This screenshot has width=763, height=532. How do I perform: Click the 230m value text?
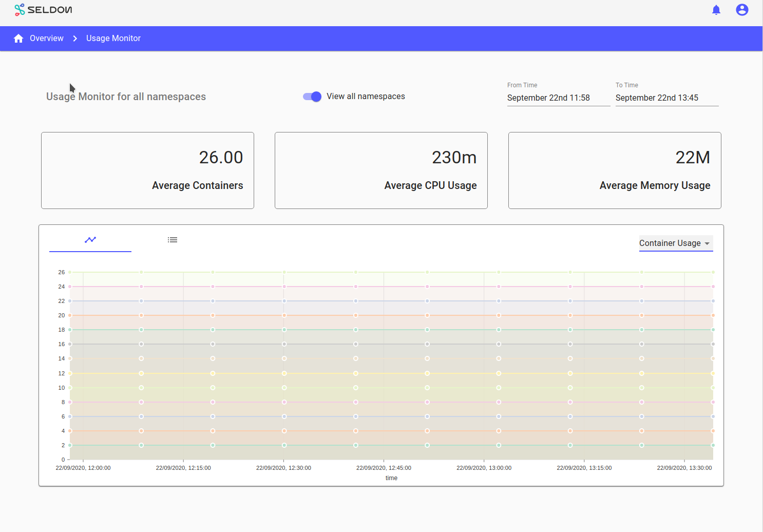pyautogui.click(x=454, y=157)
